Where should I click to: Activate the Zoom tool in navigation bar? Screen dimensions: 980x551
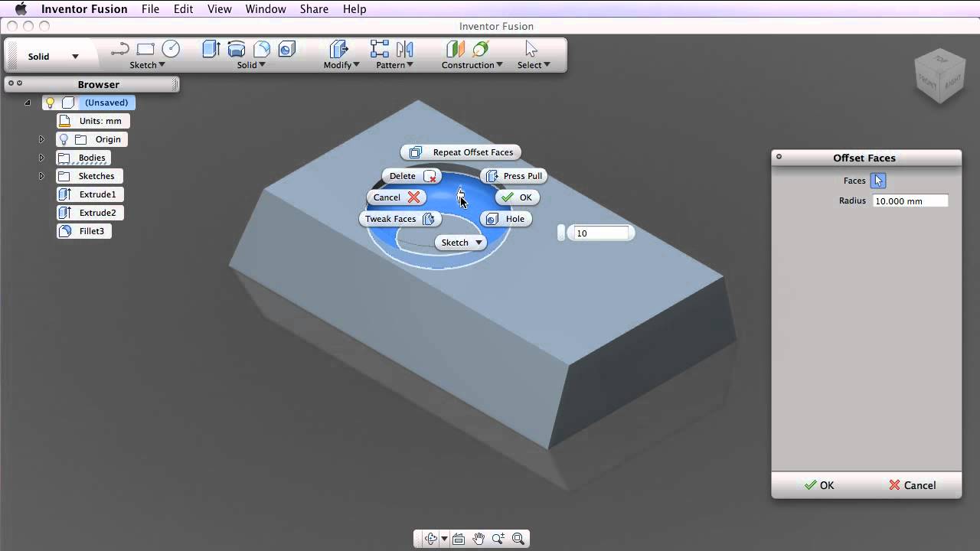pyautogui.click(x=498, y=539)
